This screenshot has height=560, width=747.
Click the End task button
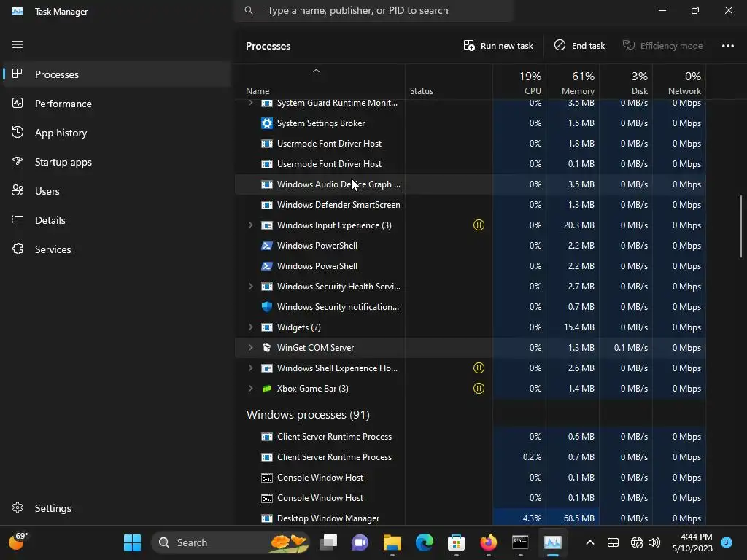(579, 46)
